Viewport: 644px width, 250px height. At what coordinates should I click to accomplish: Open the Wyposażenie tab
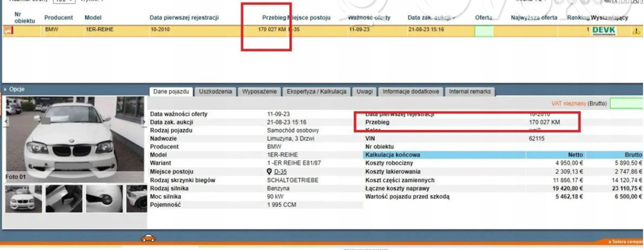(259, 91)
